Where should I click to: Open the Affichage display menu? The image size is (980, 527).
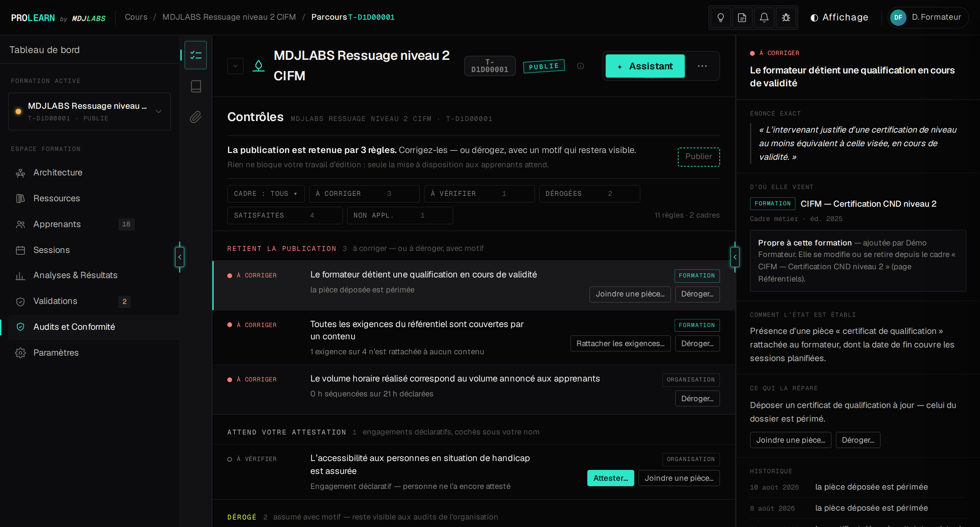point(839,17)
